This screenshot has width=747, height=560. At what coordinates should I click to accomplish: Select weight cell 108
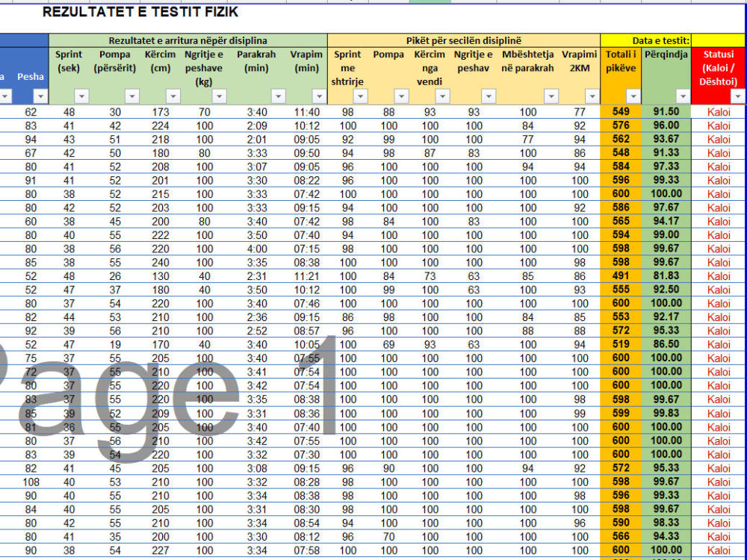31,482
